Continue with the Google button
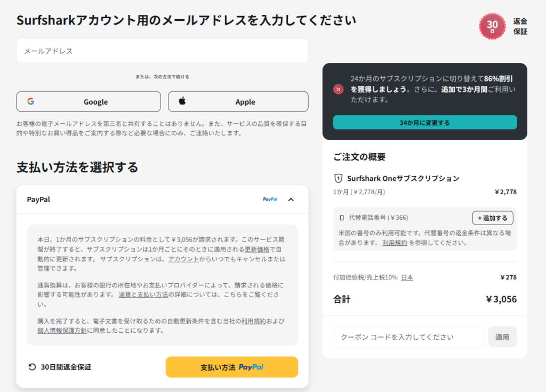Image resolution: width=546 pixels, height=392 pixels. pos(89,102)
